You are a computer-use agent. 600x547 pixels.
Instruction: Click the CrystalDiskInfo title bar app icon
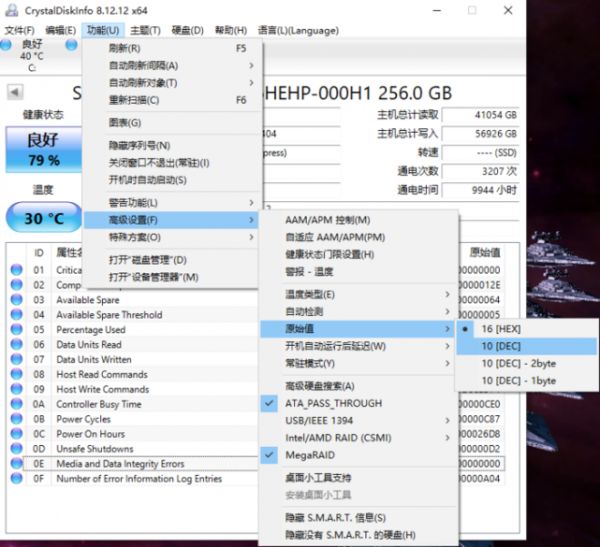pyautogui.click(x=10, y=10)
